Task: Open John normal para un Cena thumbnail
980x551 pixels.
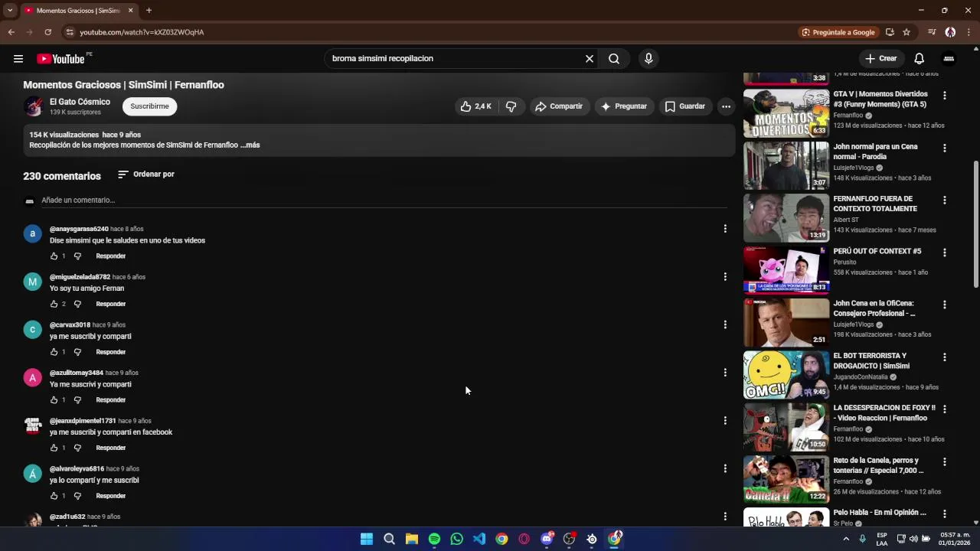Action: [x=786, y=165]
